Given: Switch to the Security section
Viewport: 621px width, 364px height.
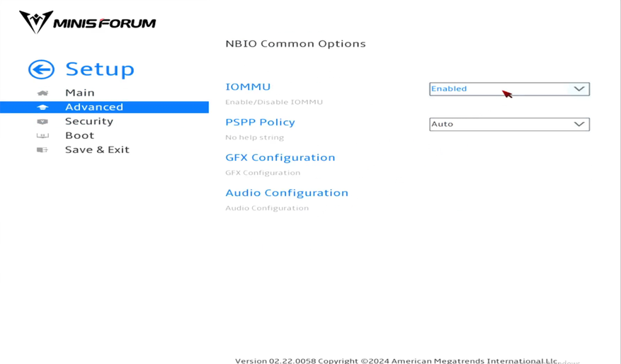Looking at the screenshot, I should click(x=89, y=121).
